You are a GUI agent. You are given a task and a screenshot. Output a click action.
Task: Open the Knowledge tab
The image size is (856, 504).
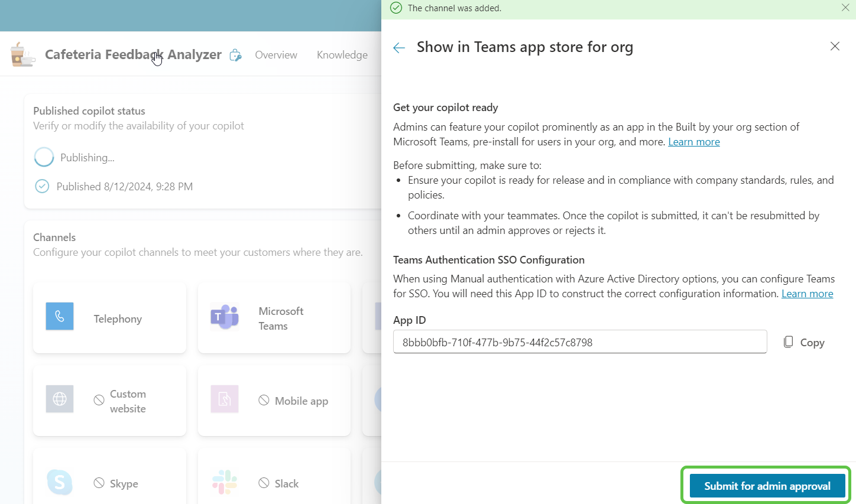[342, 55]
